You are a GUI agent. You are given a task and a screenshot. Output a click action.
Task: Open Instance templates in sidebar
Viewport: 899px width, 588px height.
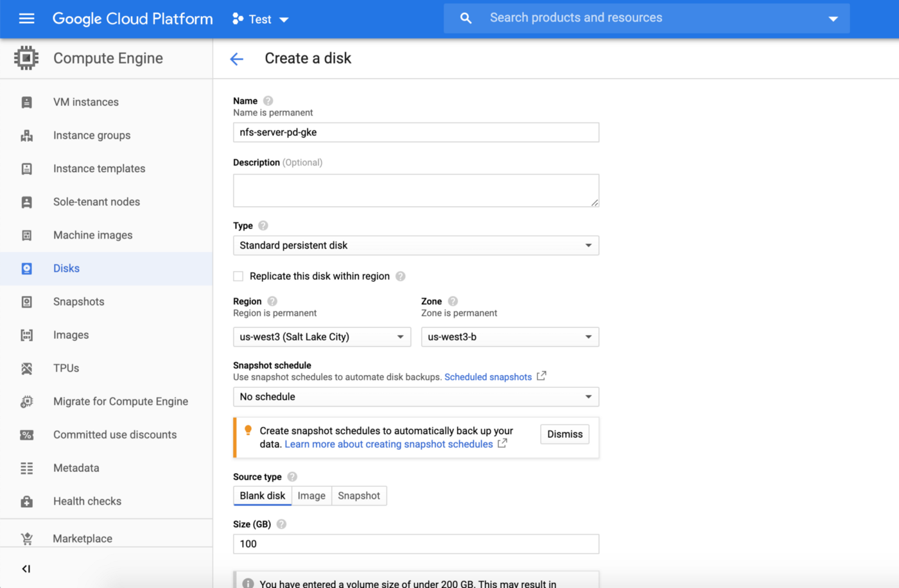pyautogui.click(x=100, y=168)
